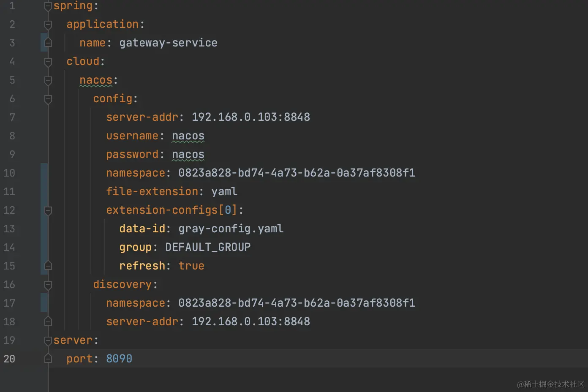Click the username key text
Screen dimensions: 588x392
(132, 136)
